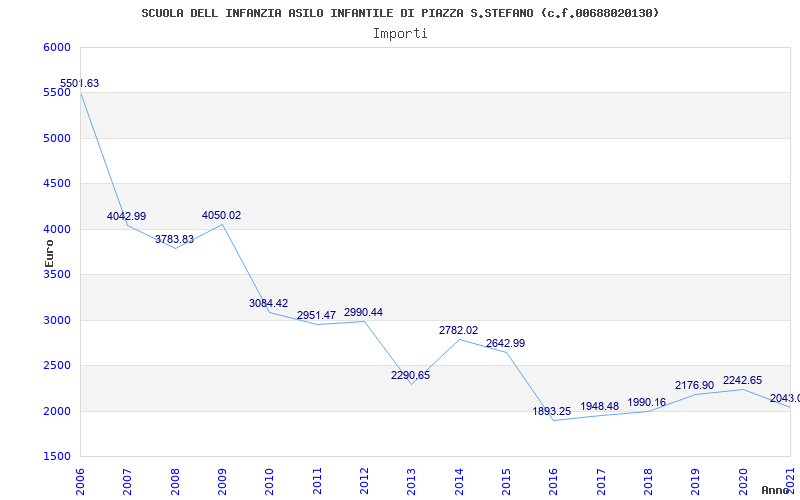Select the 3084.42 data label
The height and width of the screenshot is (500, 800).
point(268,303)
